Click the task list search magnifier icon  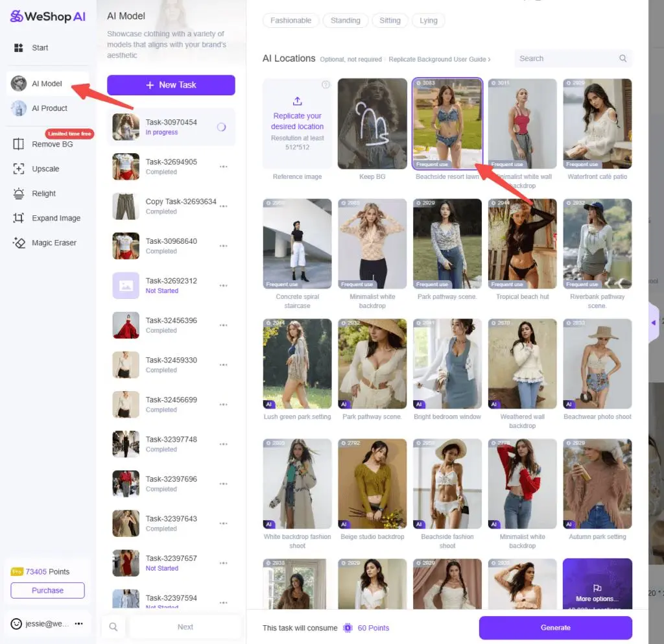[x=113, y=626]
